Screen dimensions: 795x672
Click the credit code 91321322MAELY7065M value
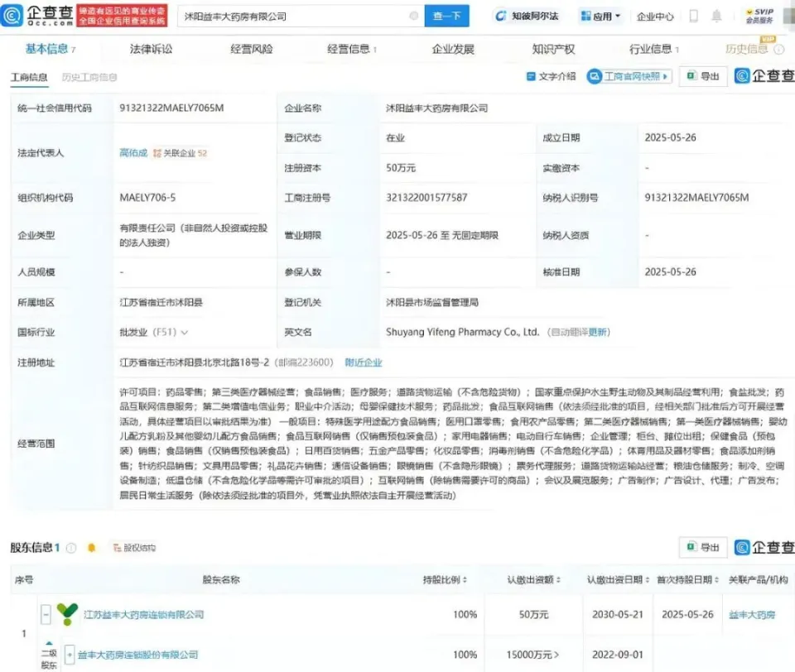coord(171,108)
